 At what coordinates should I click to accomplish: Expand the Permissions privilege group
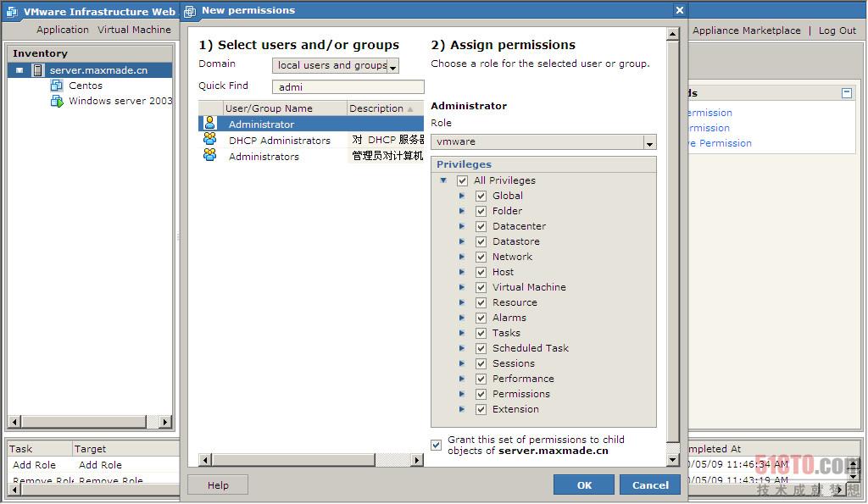click(x=462, y=393)
